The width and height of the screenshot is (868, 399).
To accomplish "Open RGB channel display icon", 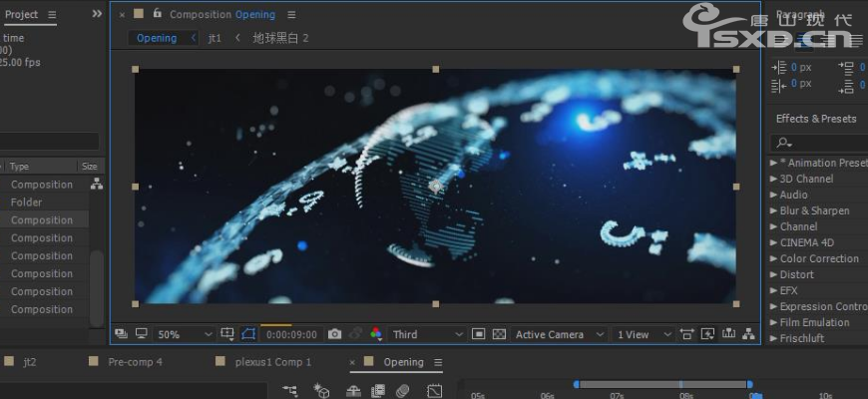I will point(376,334).
